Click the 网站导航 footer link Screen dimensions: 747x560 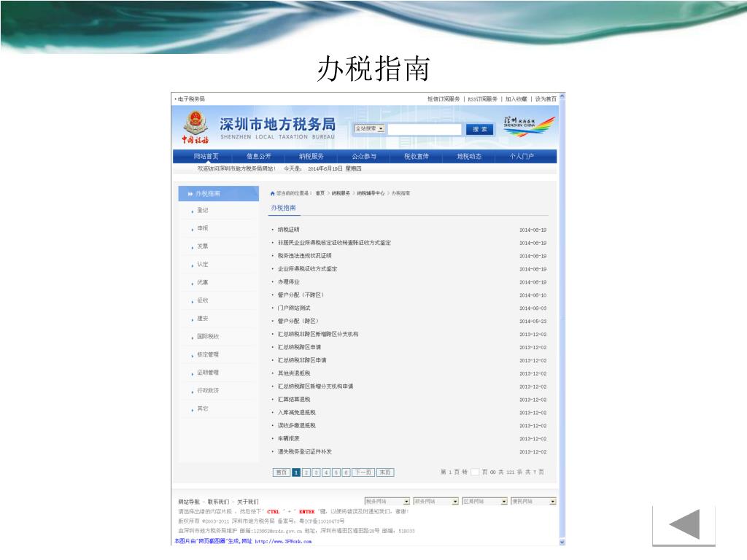tap(189, 502)
